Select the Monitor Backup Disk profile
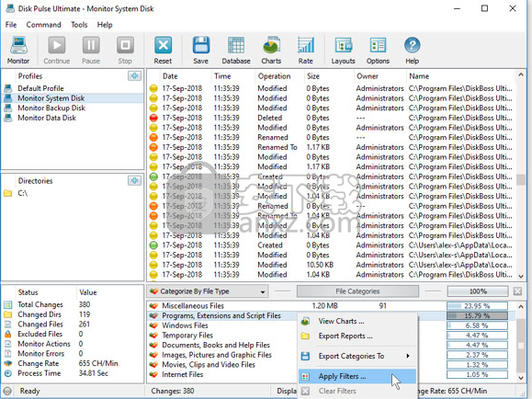 click(x=73, y=108)
